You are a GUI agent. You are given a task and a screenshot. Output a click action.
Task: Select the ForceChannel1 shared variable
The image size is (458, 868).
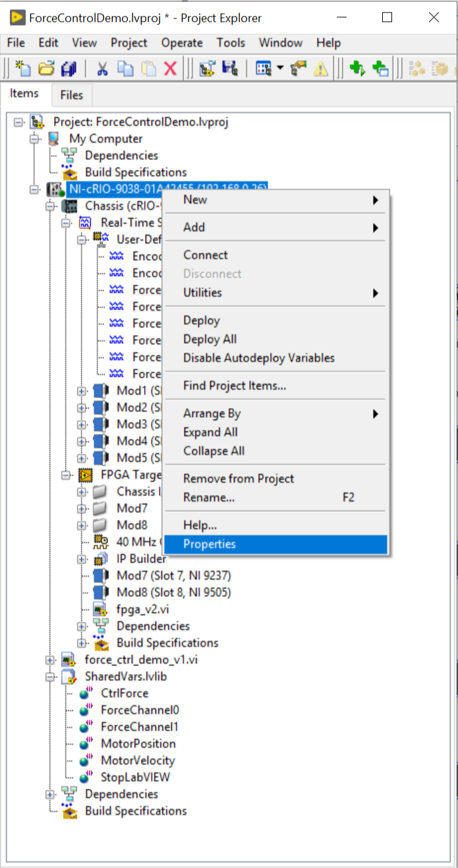pyautogui.click(x=140, y=727)
